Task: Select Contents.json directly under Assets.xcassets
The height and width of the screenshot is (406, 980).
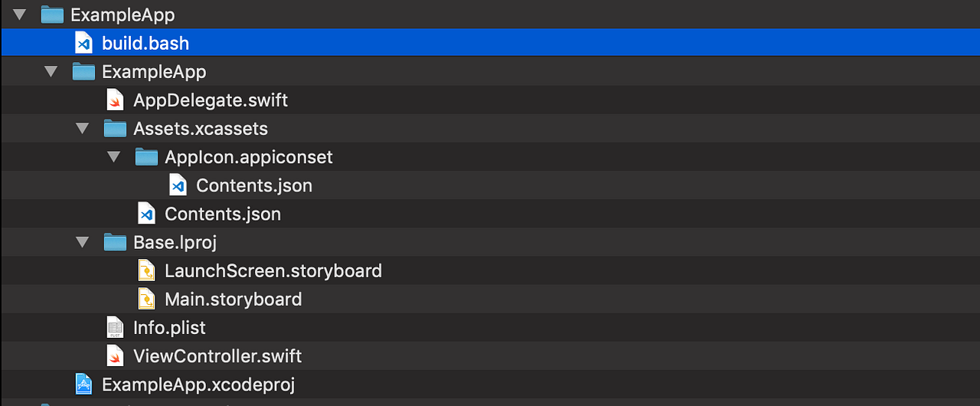Action: [223, 214]
